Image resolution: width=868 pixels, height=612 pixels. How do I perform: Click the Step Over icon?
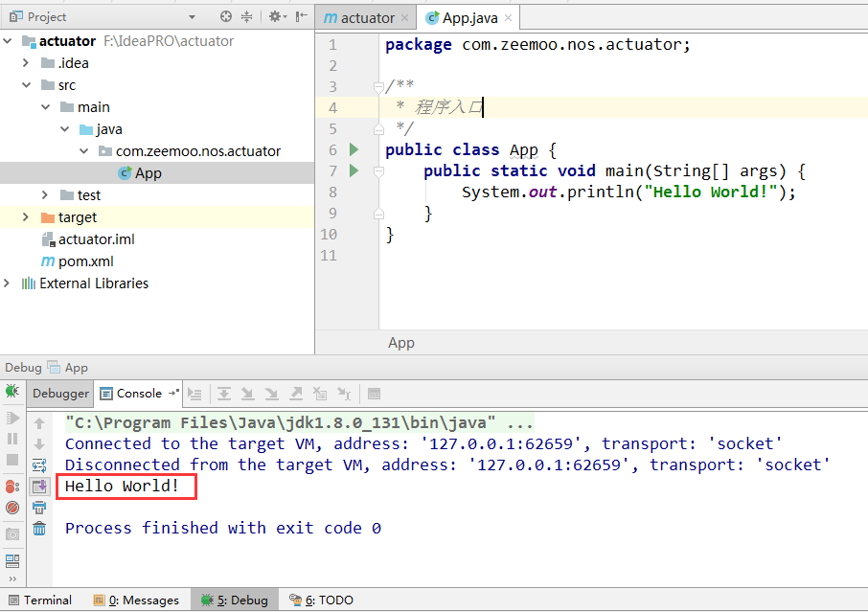point(223,394)
